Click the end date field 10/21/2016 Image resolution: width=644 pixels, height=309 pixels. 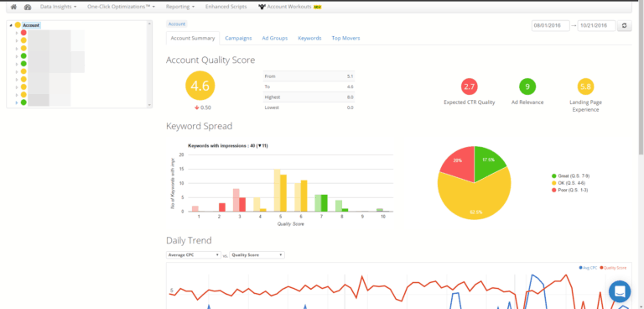(596, 25)
